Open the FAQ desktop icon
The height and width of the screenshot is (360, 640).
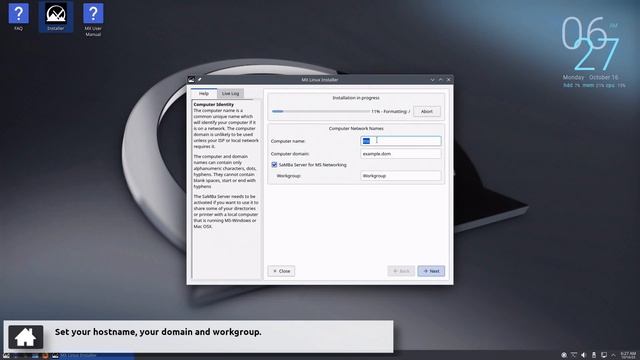[18, 17]
